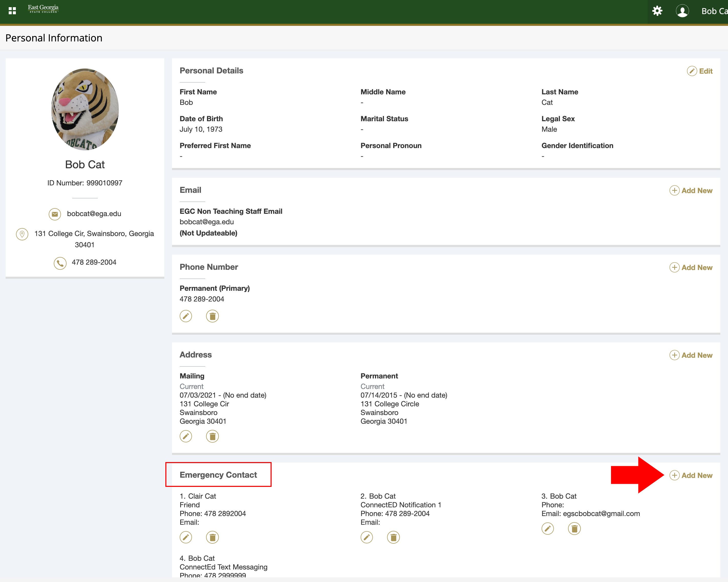Delete the Permanent phone number

[x=212, y=316]
